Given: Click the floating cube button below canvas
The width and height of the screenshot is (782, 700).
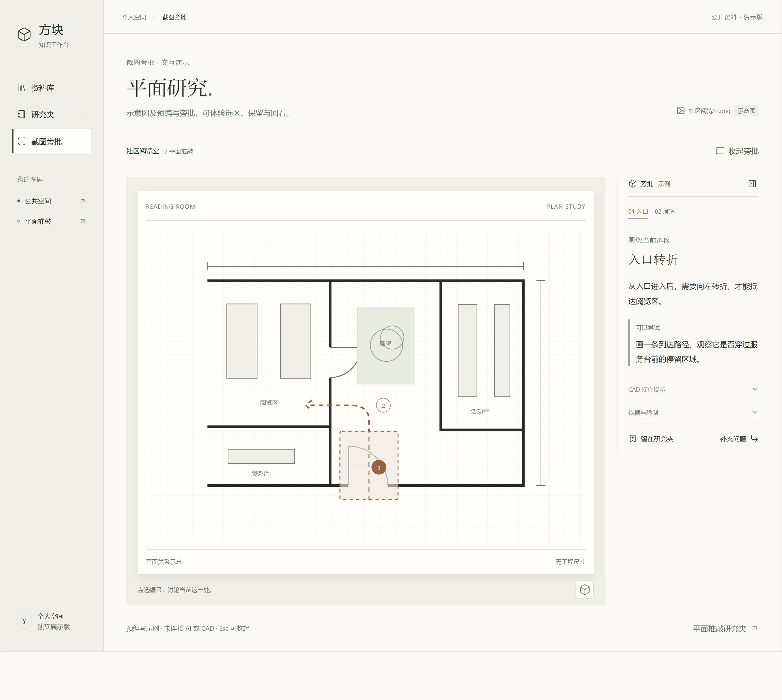Looking at the screenshot, I should tap(584, 590).
